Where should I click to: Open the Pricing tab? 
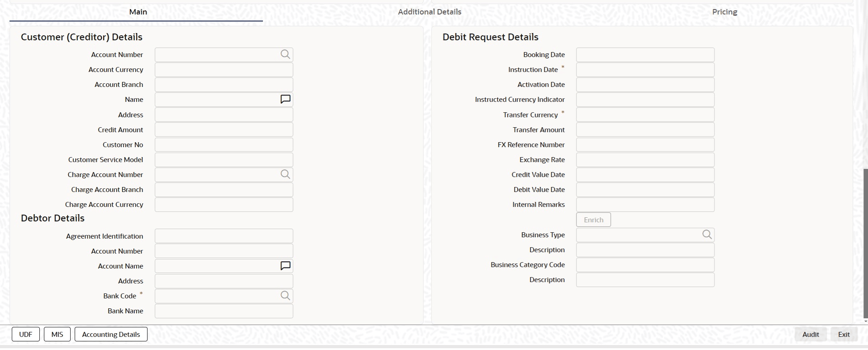[725, 12]
